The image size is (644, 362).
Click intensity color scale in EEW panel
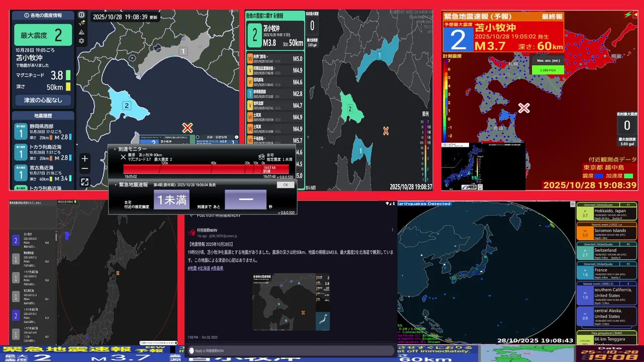pyautogui.click(x=446, y=101)
